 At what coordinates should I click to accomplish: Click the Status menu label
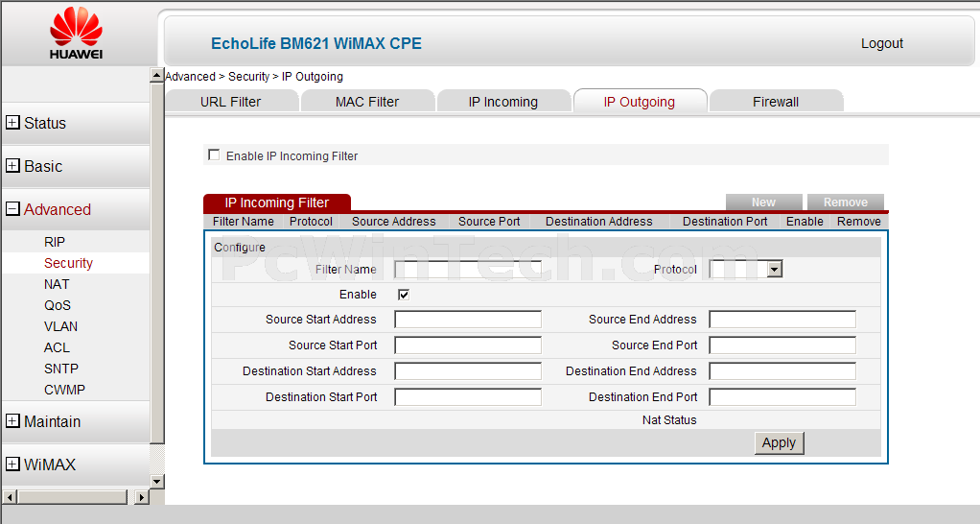[x=45, y=123]
